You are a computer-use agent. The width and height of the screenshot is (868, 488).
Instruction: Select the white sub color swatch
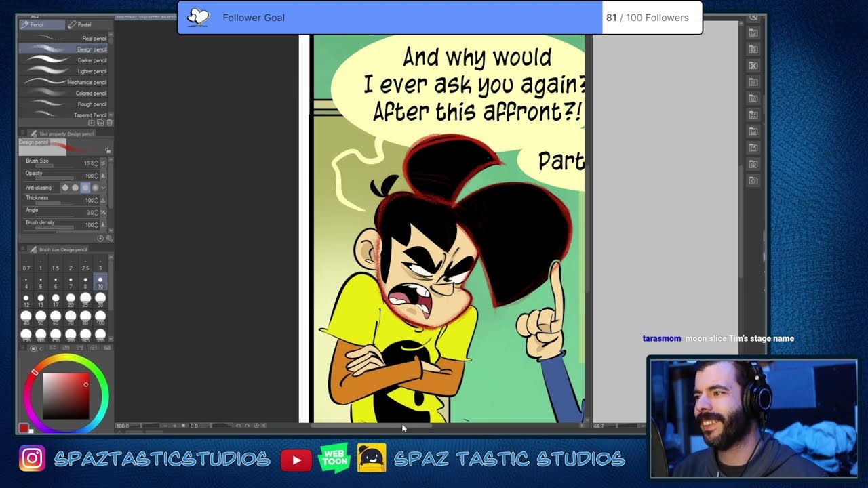31,431
